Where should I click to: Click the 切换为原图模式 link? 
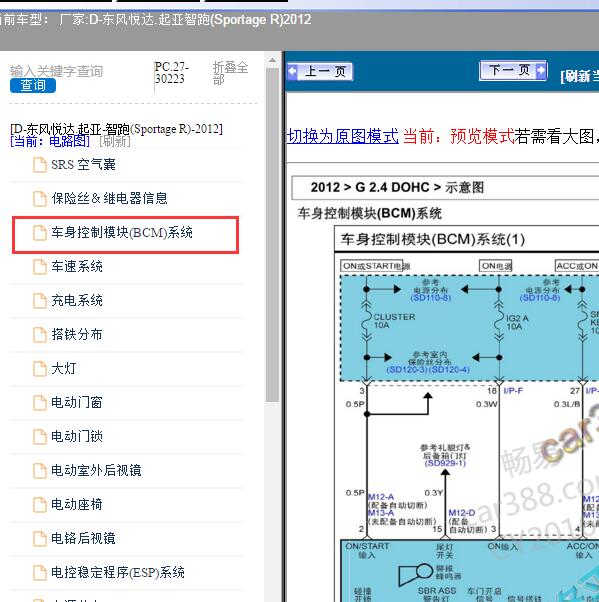click(343, 136)
